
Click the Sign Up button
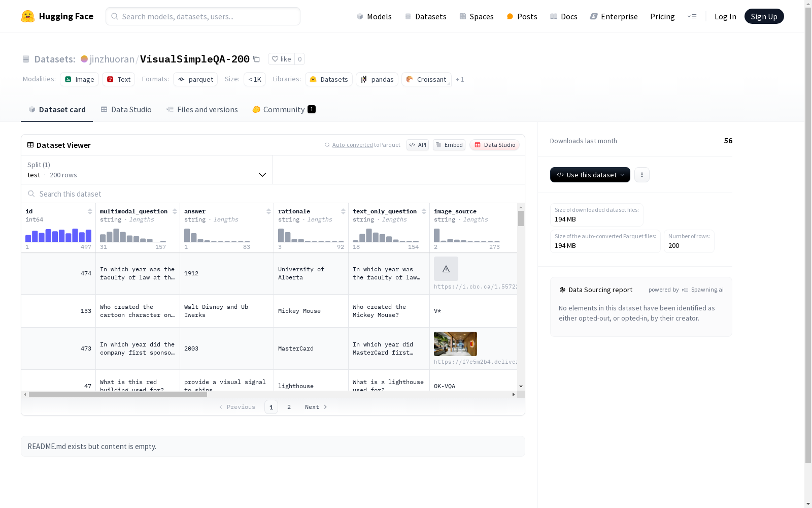tap(764, 16)
